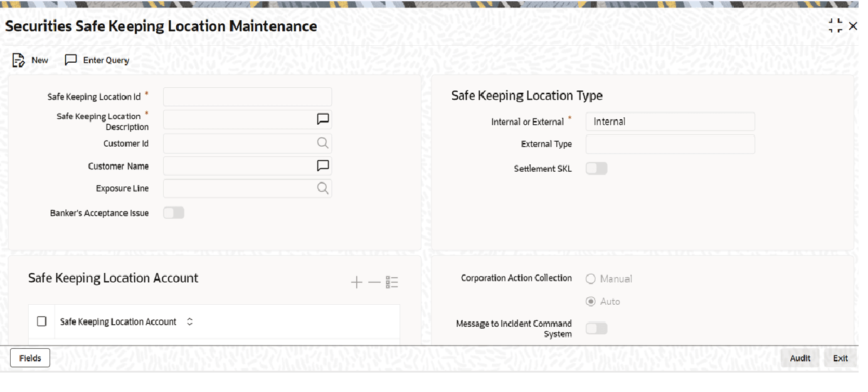Toggle the Banker's Acceptance Issue switch
This screenshot has width=868, height=392.
click(x=174, y=213)
